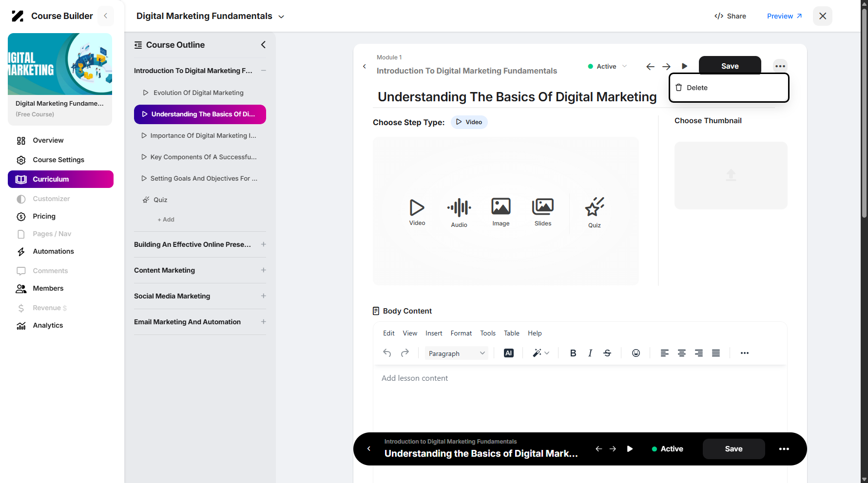The width and height of the screenshot is (868, 483).
Task: Add a new step via + Add
Action: click(x=166, y=220)
